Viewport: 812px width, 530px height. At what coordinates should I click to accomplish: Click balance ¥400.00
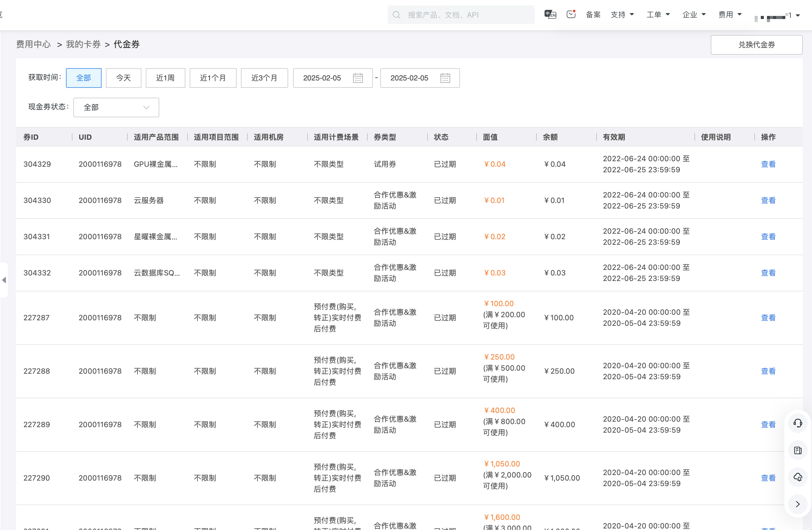point(559,425)
